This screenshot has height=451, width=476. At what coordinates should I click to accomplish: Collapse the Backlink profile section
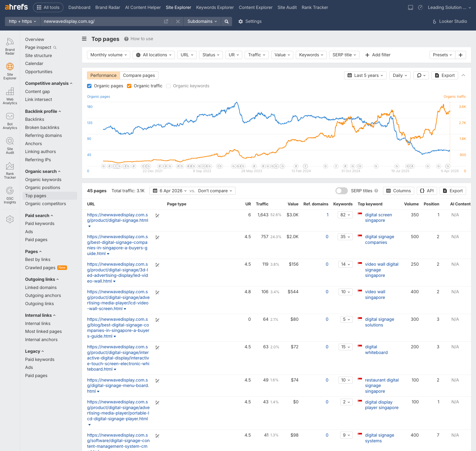point(43,111)
